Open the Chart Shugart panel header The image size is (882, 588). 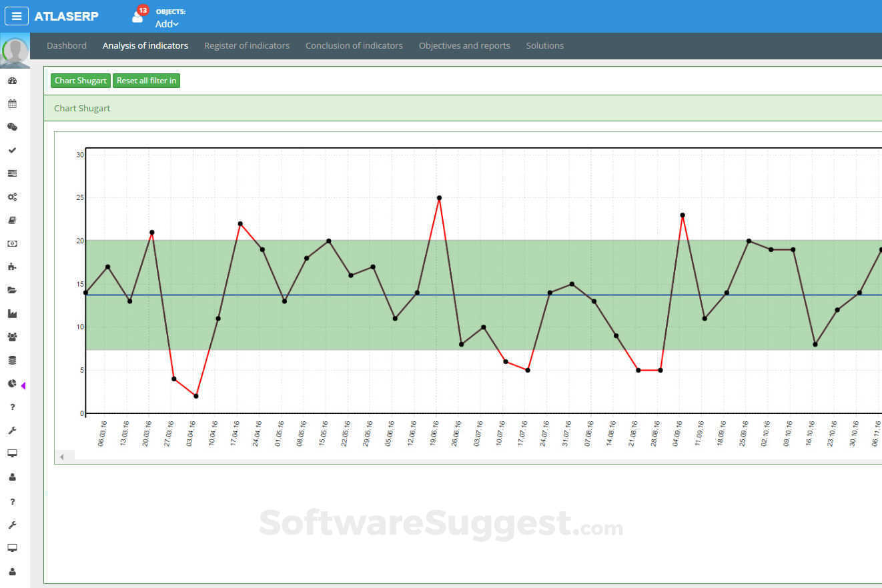[82, 108]
